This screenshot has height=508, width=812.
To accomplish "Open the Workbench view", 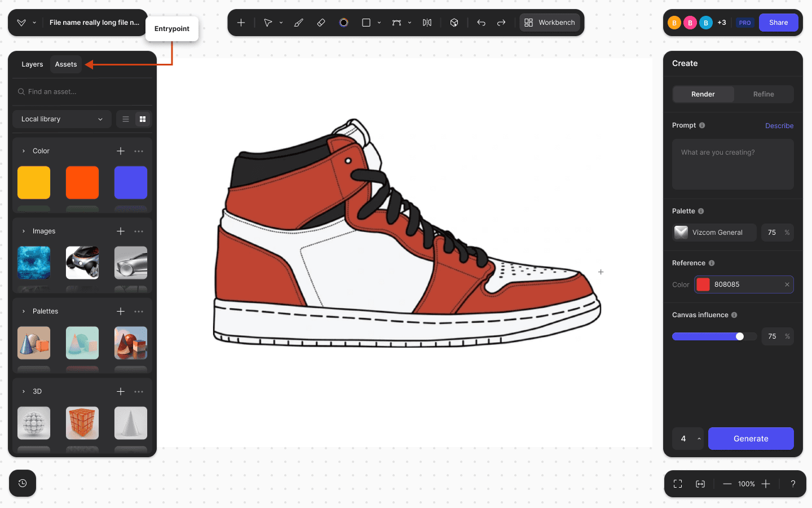I will [550, 23].
